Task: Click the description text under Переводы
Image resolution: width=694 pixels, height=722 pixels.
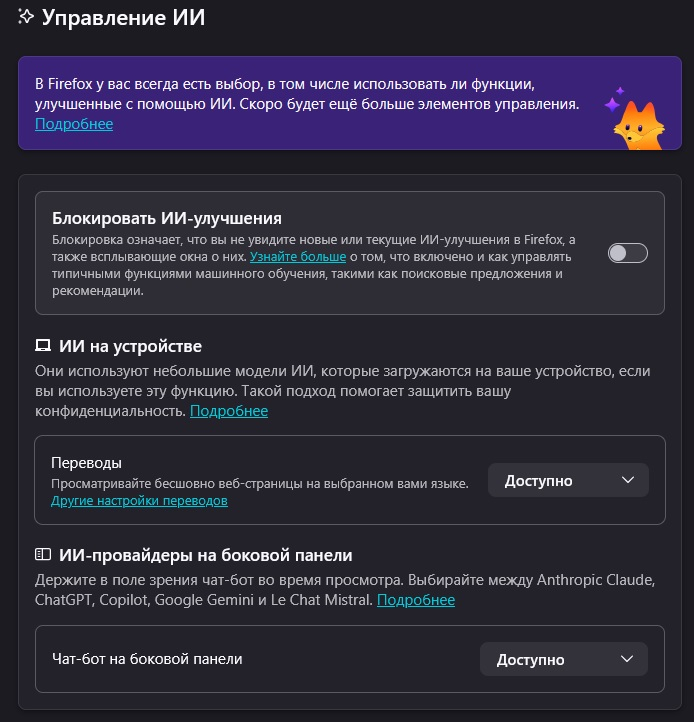Action: [x=260, y=484]
